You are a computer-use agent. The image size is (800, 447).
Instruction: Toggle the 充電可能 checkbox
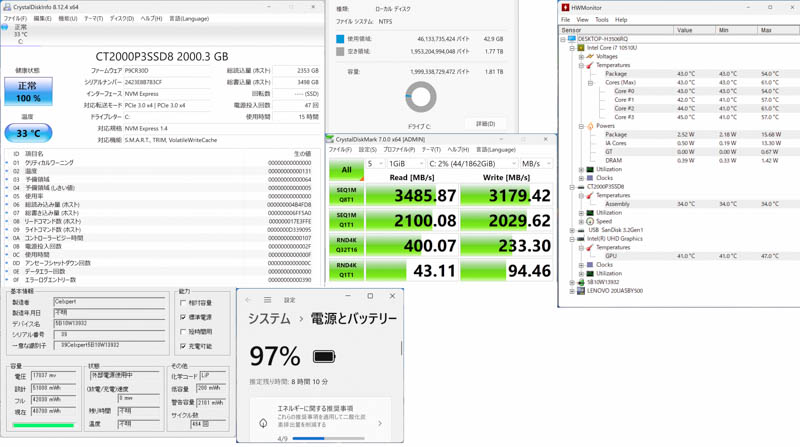click(x=183, y=346)
